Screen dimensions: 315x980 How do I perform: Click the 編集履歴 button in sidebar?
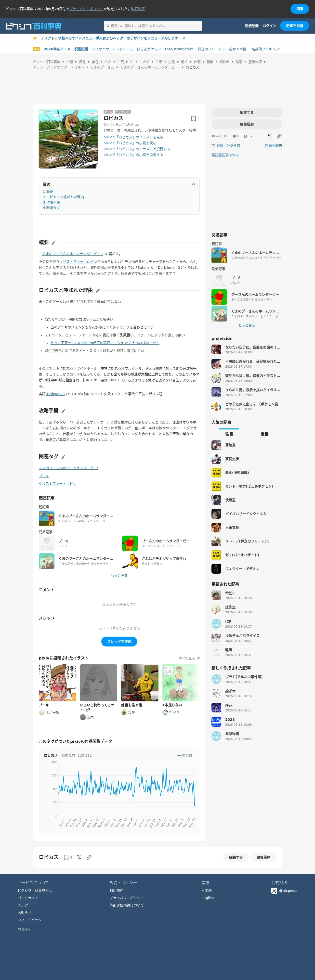[247, 124]
